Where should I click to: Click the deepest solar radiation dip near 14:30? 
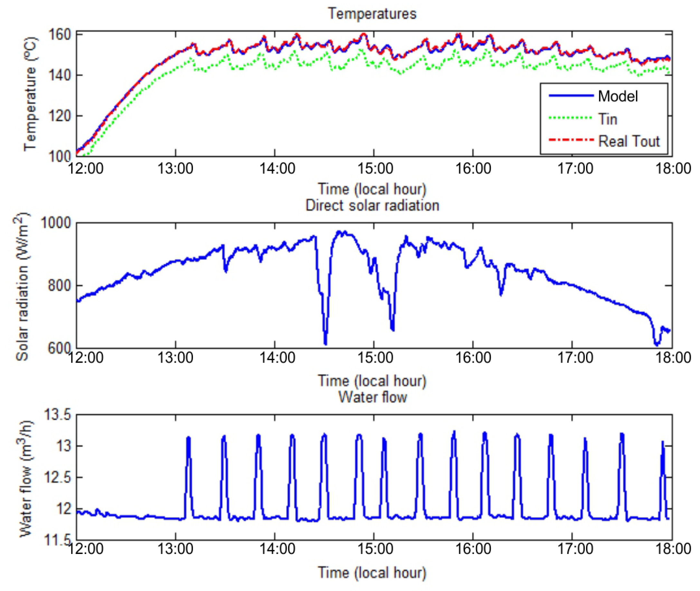click(325, 342)
